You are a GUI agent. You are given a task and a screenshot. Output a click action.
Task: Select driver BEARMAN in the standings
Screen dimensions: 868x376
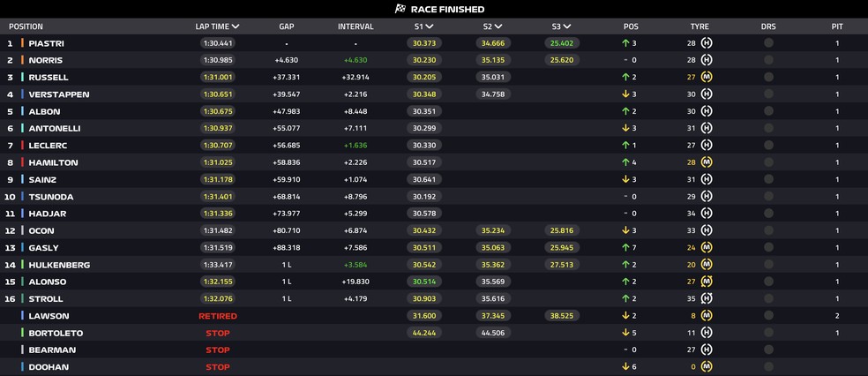click(x=52, y=350)
